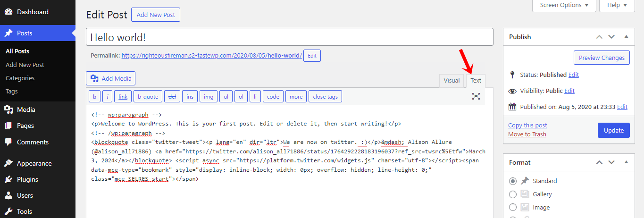Insert code tag with code button
The height and width of the screenshot is (218, 644).
point(273,97)
